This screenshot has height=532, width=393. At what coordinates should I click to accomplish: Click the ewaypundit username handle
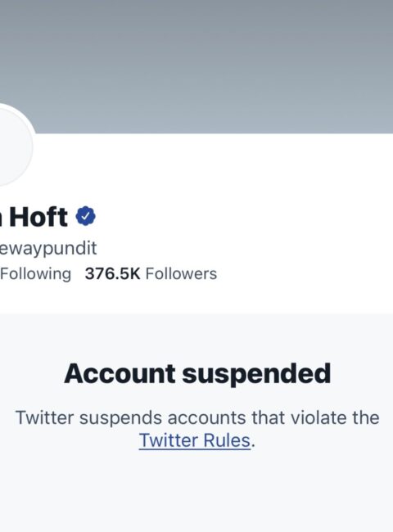click(x=48, y=249)
